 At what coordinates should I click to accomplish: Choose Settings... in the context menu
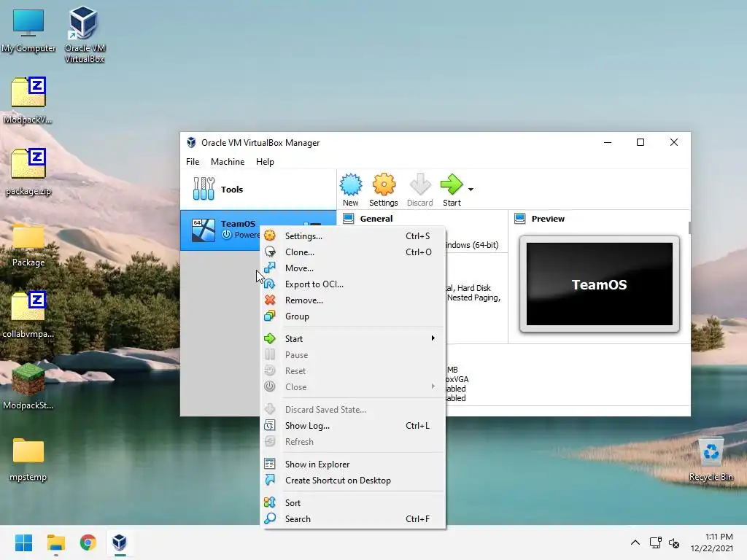(x=353, y=236)
